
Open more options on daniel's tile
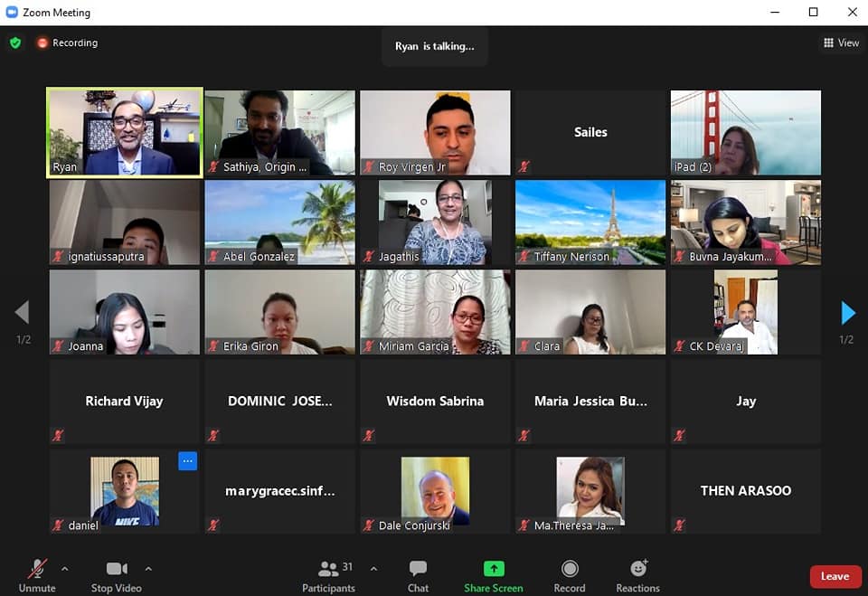coord(188,461)
